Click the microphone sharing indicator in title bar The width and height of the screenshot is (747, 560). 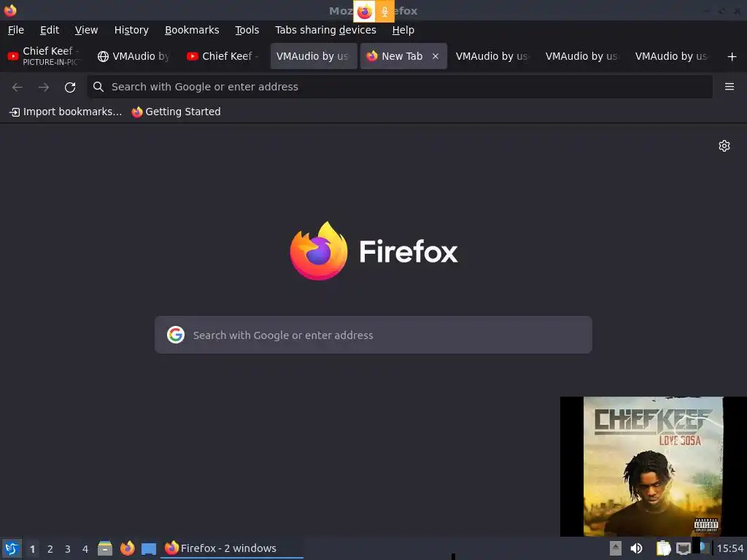click(384, 12)
